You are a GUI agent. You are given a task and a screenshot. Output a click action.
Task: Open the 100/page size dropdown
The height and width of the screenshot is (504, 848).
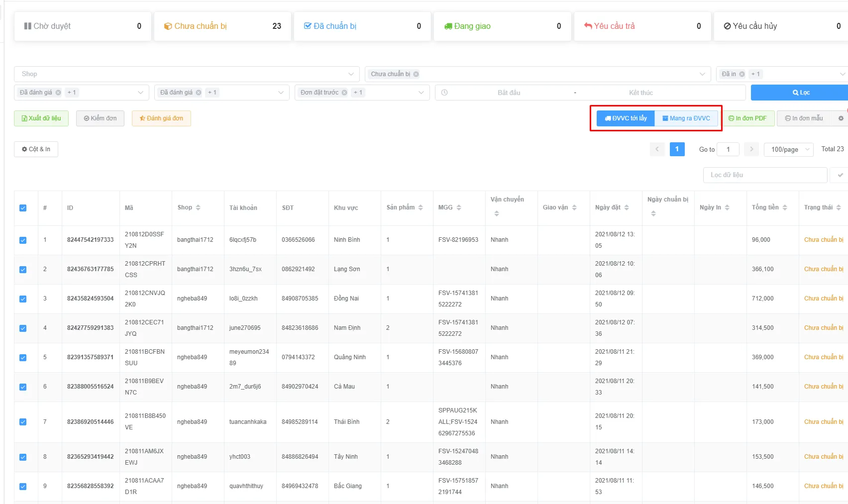point(789,149)
